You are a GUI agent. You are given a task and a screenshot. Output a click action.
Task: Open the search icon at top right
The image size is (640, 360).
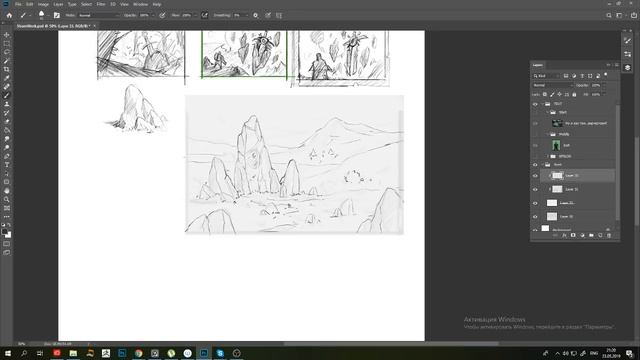point(609,16)
